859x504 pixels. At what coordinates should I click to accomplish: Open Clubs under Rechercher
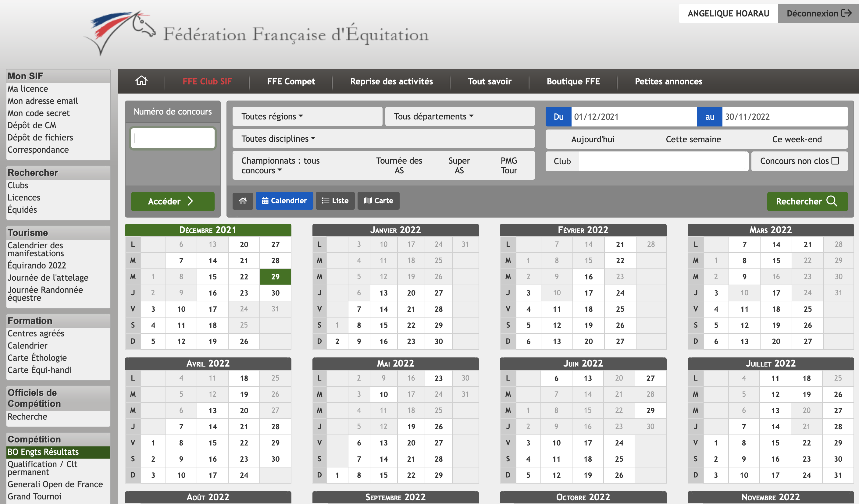click(x=18, y=185)
